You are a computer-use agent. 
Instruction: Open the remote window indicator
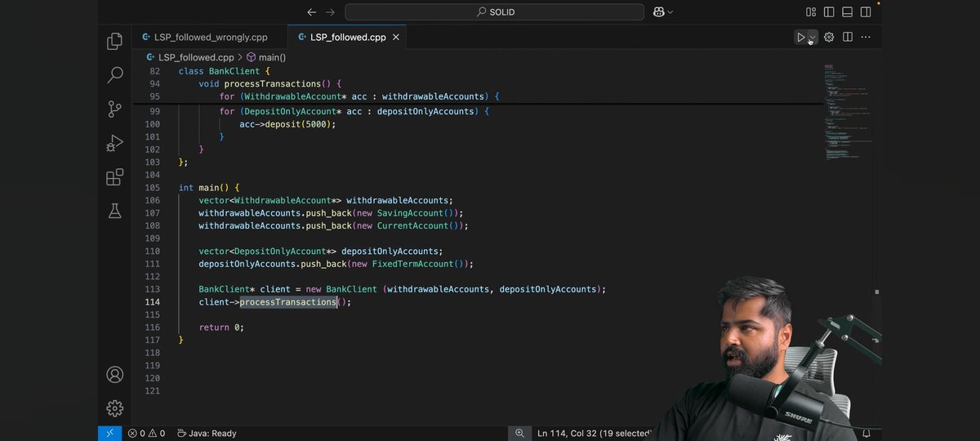(109, 433)
